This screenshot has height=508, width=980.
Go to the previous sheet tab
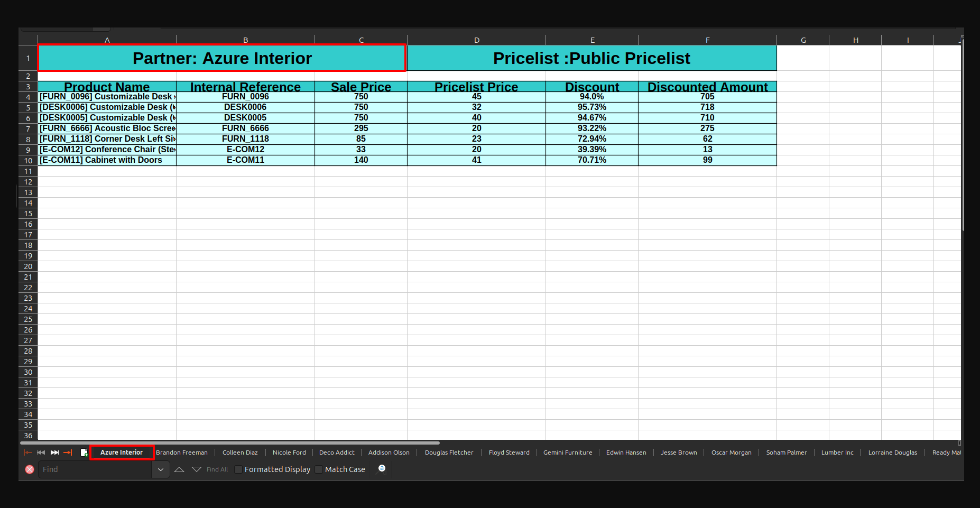click(41, 452)
